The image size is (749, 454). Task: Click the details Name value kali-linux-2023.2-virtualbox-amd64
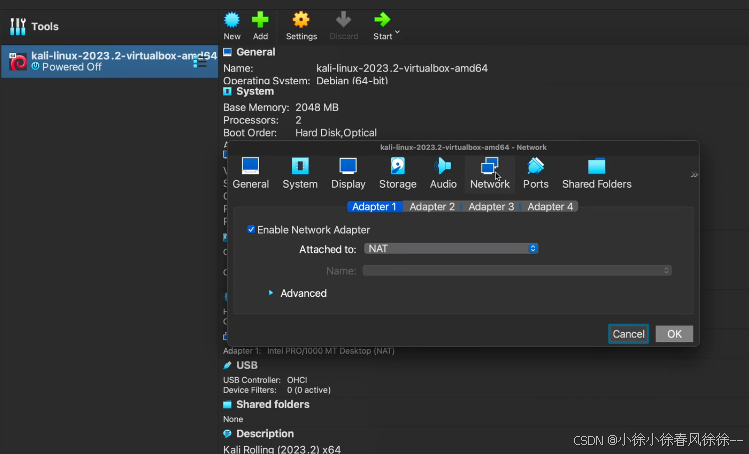(402, 68)
